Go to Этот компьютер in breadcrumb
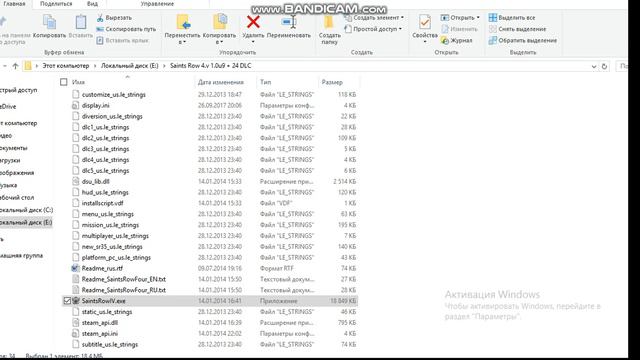Image resolution: width=640 pixels, height=360 pixels. 65,66
